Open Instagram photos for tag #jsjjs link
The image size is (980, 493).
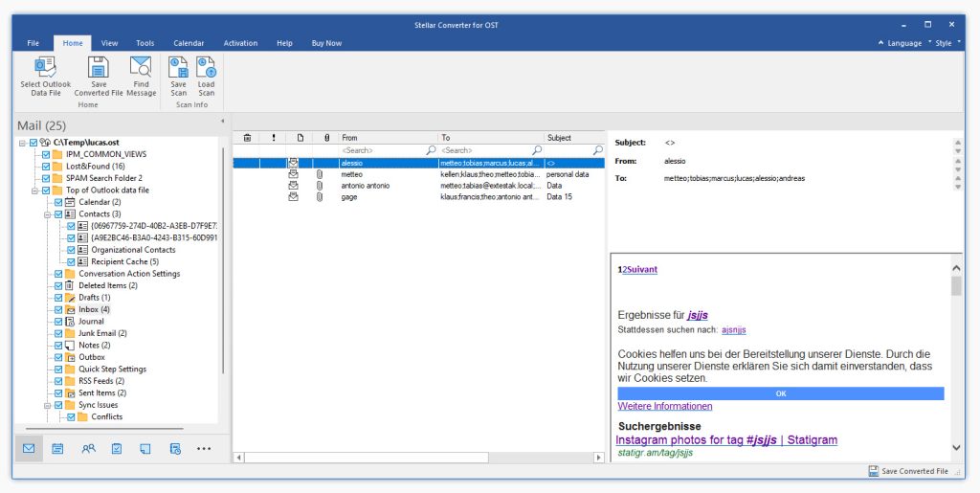tap(726, 440)
